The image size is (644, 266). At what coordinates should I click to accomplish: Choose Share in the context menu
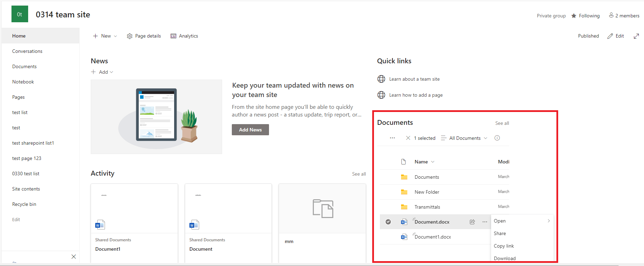point(500,233)
